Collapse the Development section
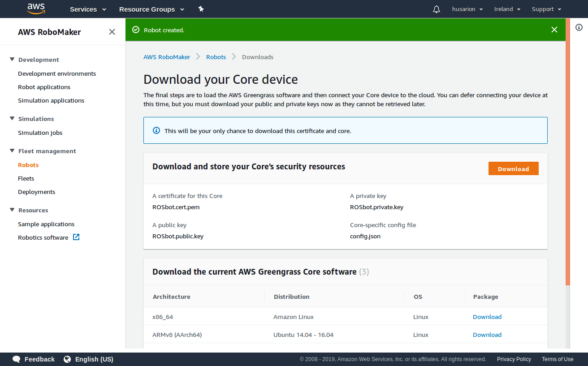This screenshot has width=588, height=366. [12, 59]
